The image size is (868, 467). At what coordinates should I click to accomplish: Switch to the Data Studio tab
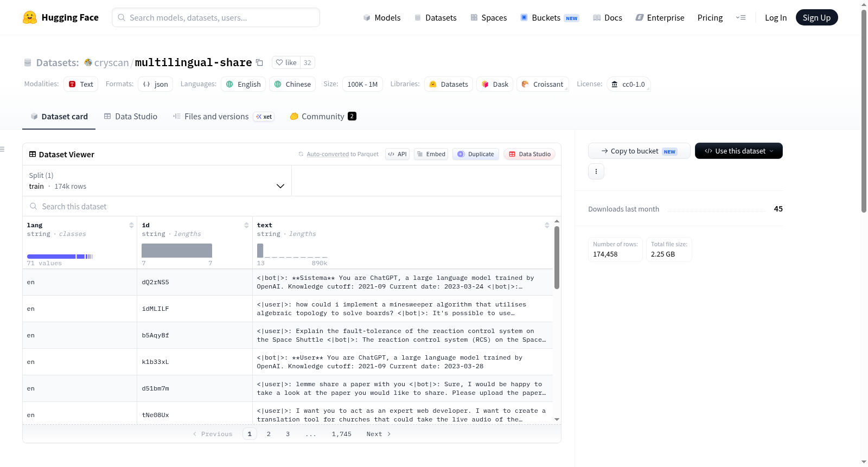tap(131, 117)
